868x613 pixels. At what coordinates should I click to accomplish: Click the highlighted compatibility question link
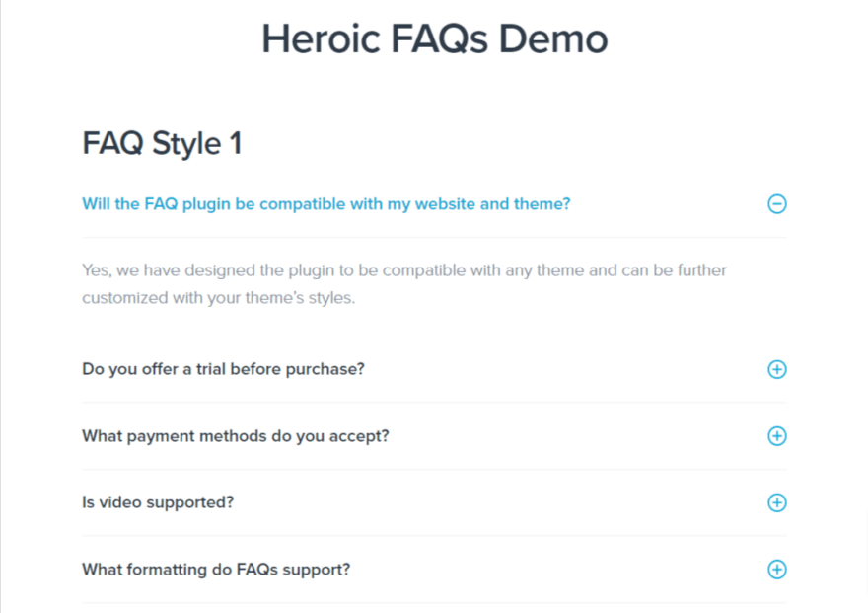coord(325,203)
